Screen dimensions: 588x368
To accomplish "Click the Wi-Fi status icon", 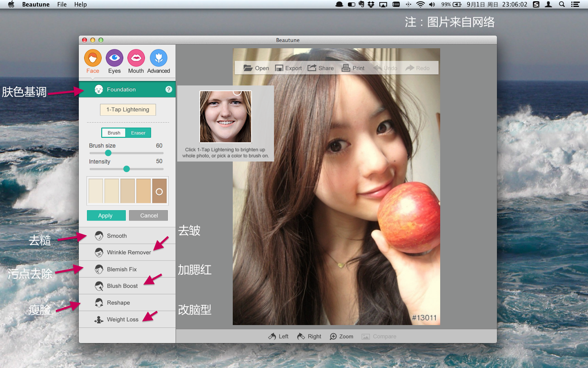I will coord(420,4).
